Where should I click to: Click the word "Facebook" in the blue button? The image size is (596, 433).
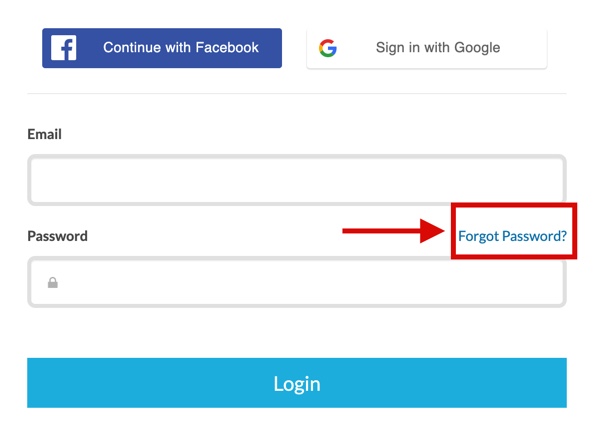227,48
